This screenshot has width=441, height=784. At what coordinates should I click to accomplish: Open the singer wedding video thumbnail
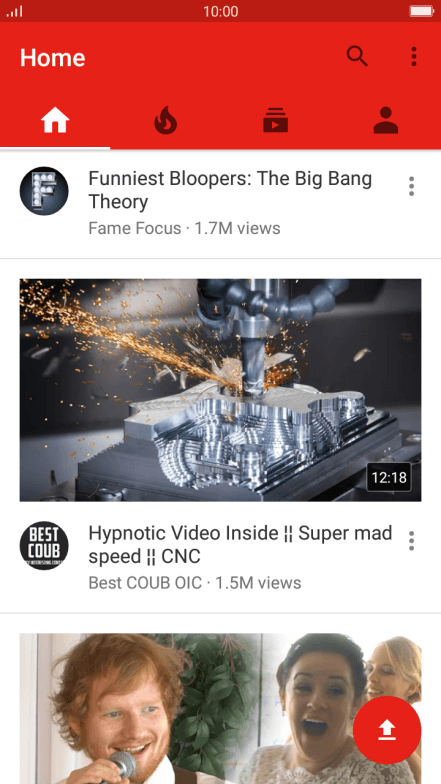tap(220, 708)
